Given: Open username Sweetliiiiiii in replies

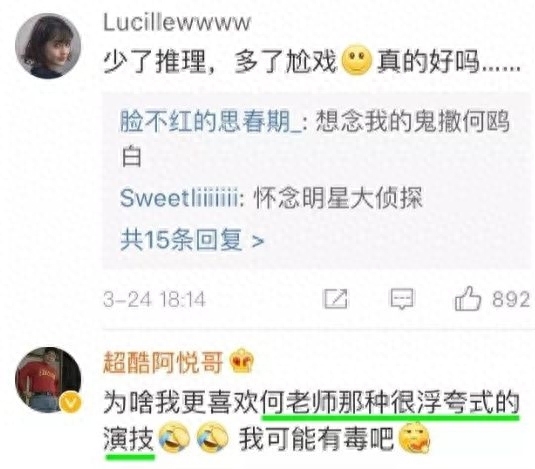Looking at the screenshot, I should [x=179, y=198].
